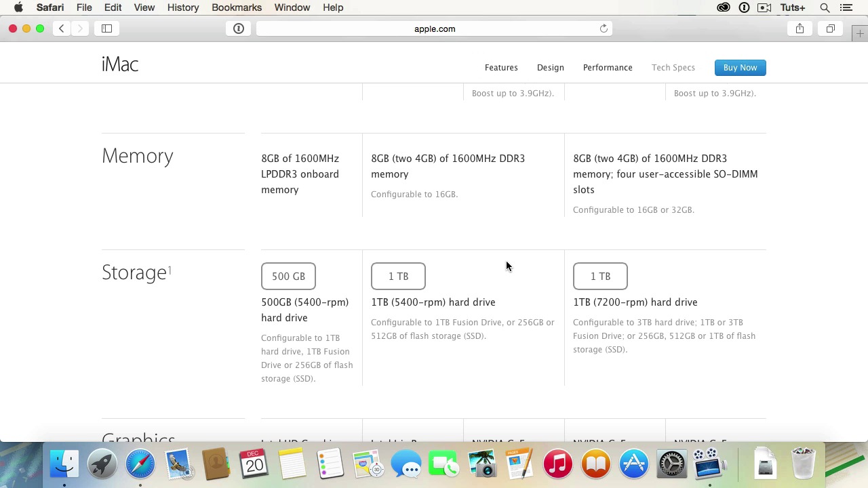Image resolution: width=868 pixels, height=488 pixels.
Task: Open Finder from the Dock
Action: pyautogui.click(x=64, y=464)
